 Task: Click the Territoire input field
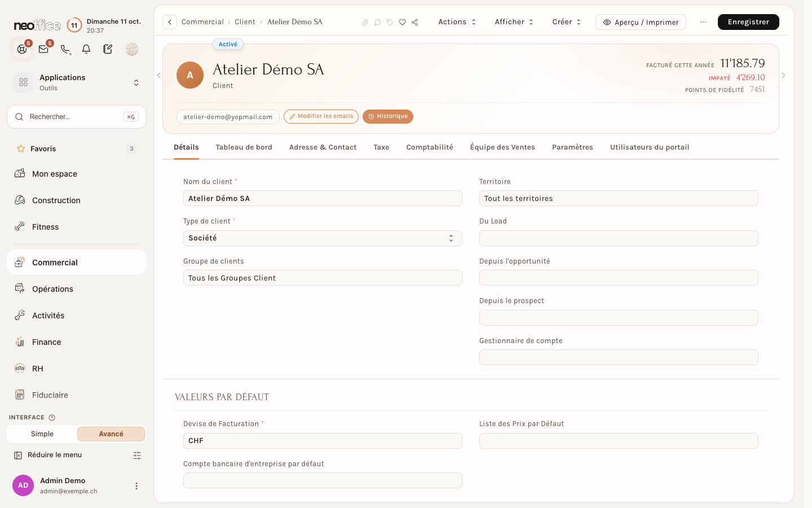click(x=619, y=198)
